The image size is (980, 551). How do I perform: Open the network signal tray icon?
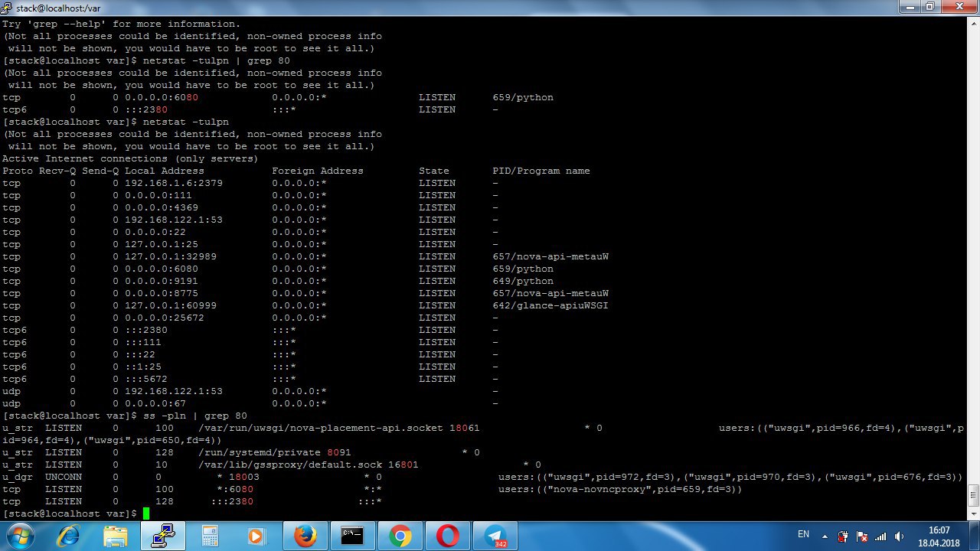coord(881,536)
